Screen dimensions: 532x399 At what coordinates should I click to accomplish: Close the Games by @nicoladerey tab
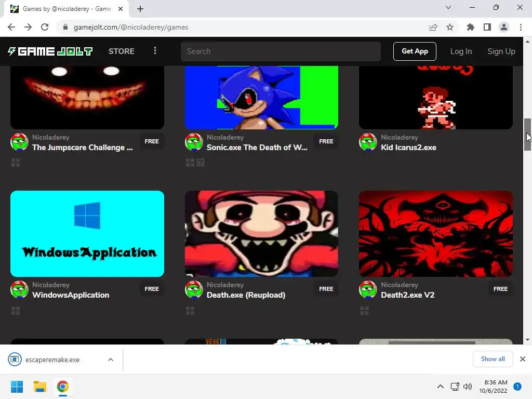(x=121, y=9)
